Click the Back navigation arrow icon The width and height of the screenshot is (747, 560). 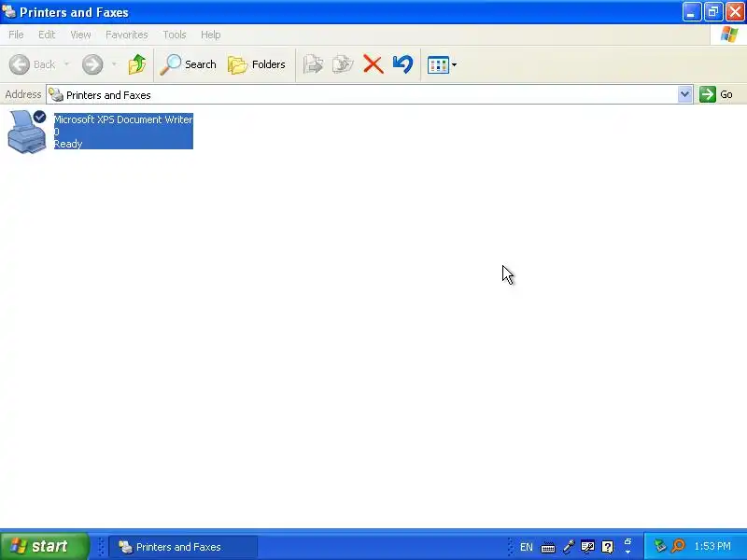click(20, 64)
